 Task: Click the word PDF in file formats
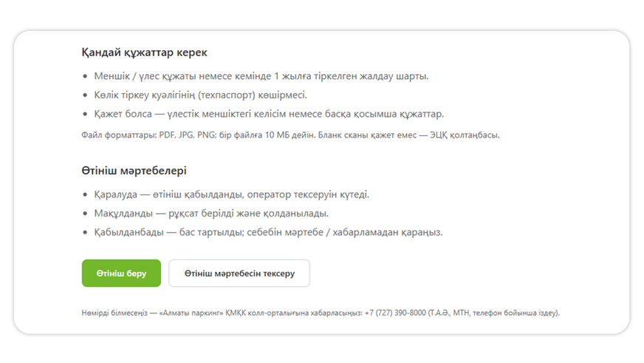[166, 135]
